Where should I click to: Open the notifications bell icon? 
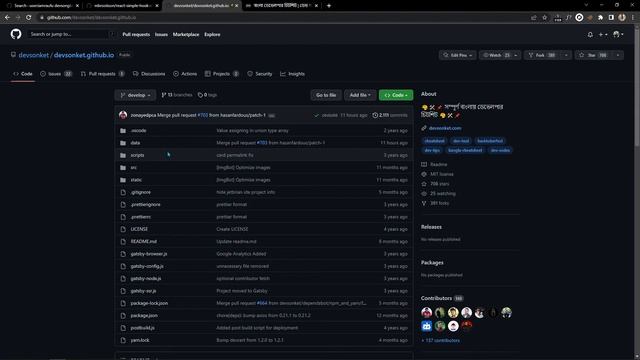[590, 35]
